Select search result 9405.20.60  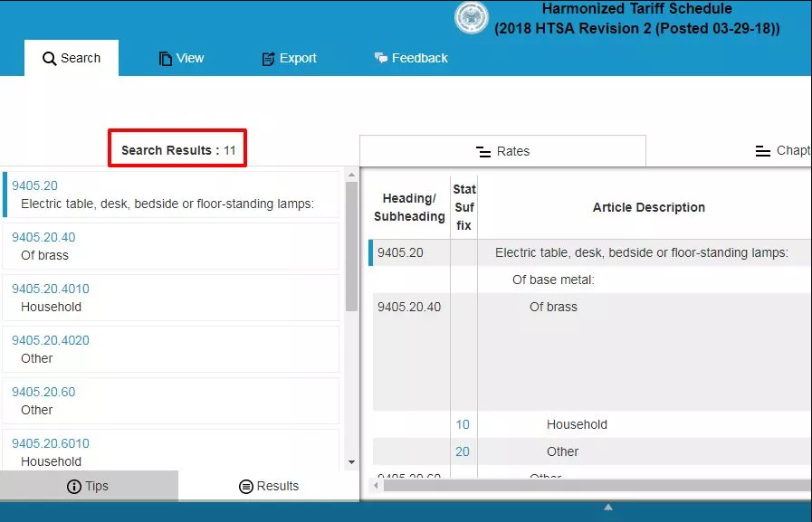171,401
